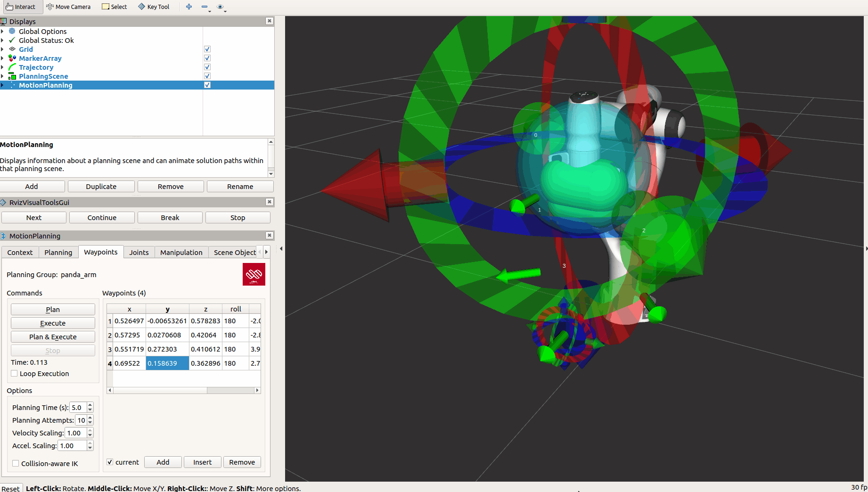Expand the MotionPlanning tree item
The image size is (868, 492).
[2, 85]
